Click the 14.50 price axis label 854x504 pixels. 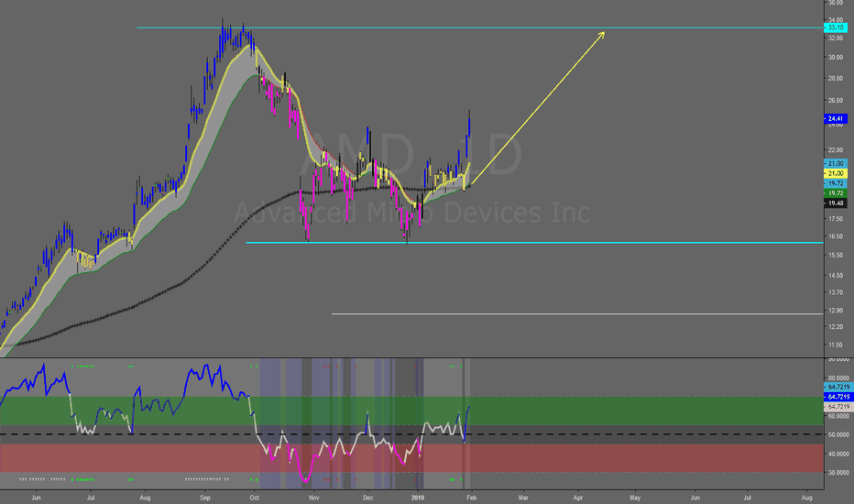point(836,276)
